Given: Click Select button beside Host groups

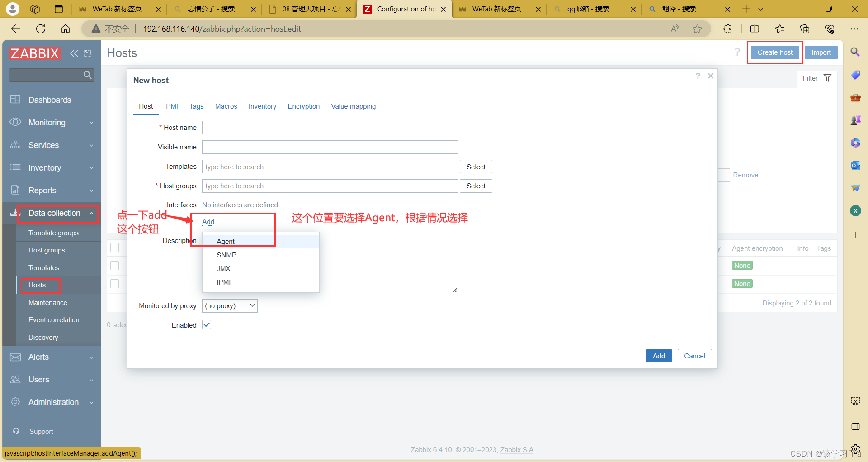Looking at the screenshot, I should pos(476,186).
